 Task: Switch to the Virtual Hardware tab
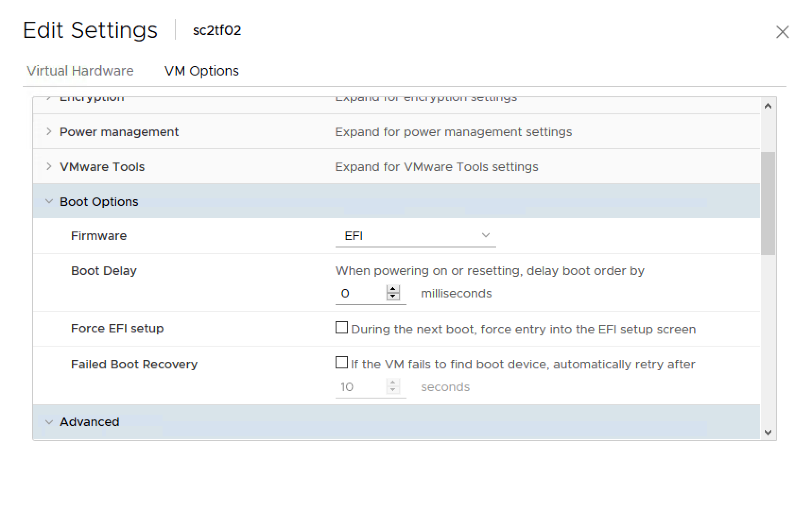pos(80,71)
